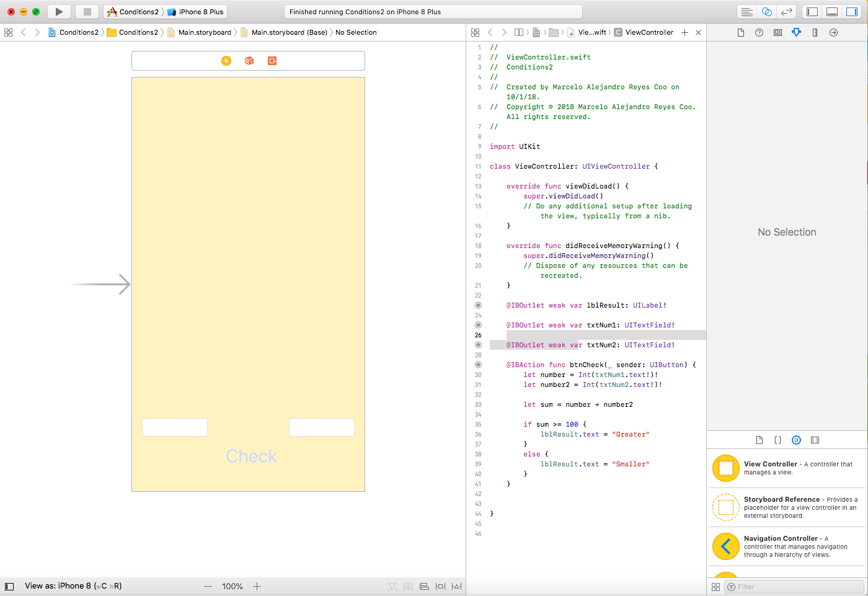This screenshot has width=868, height=596.
Task: Open the Align constraints menu
Action: point(424,587)
